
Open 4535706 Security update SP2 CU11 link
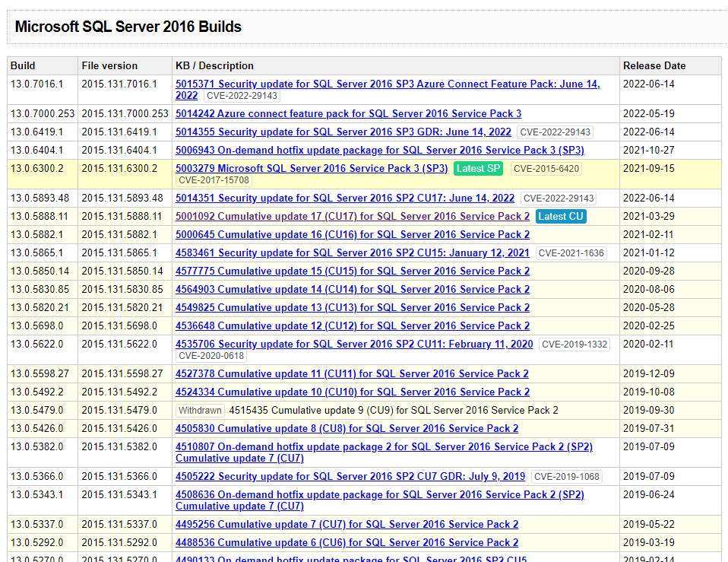coord(354,345)
